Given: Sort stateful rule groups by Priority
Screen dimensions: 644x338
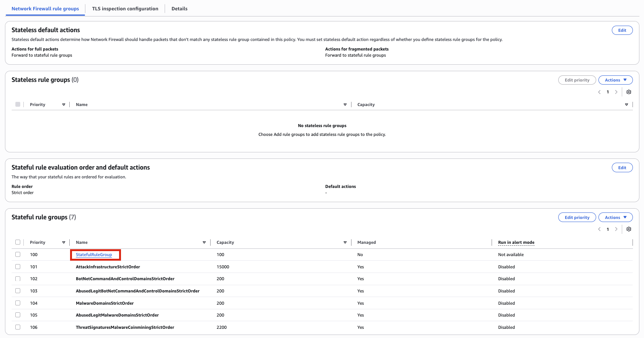Looking at the screenshot, I should (64, 242).
